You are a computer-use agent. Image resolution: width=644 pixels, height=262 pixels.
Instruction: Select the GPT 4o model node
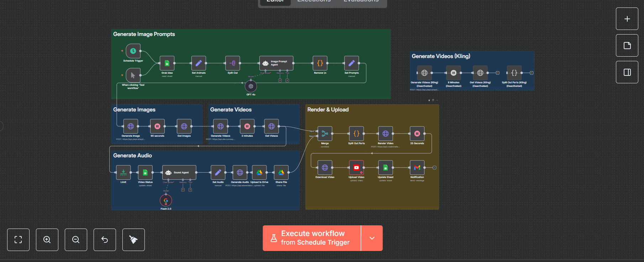(x=251, y=86)
